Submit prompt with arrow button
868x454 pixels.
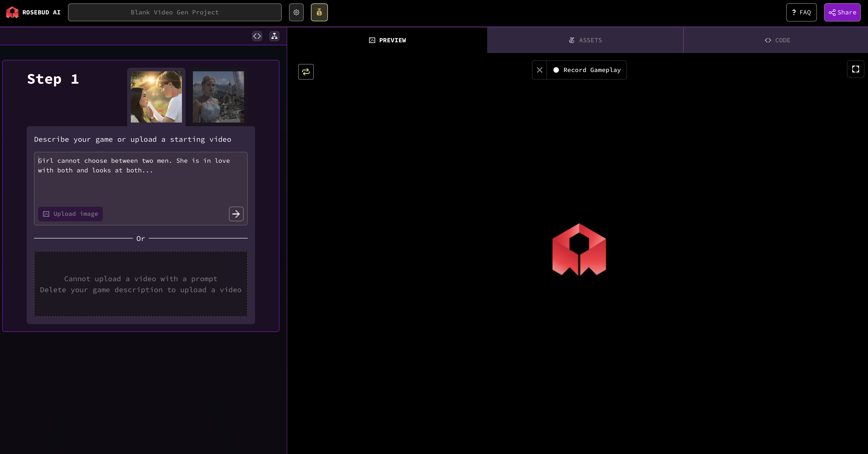236,214
